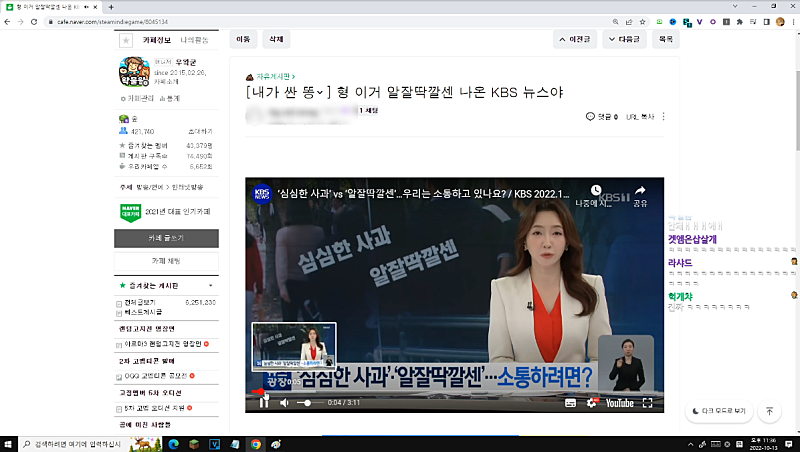Viewport: 800px width, 452px height.
Task: Open OGQ 고멤티콘 공모전 board
Action: point(156,376)
